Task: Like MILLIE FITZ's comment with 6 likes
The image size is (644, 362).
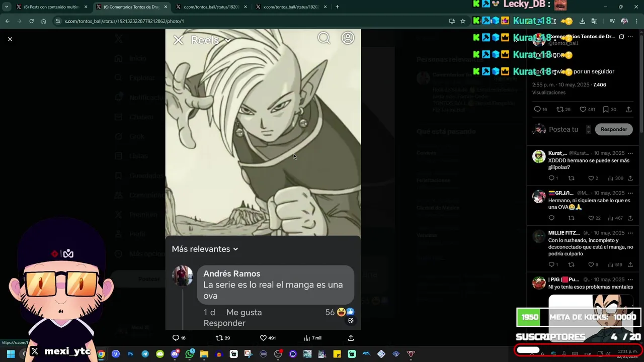Action: pos(593,264)
